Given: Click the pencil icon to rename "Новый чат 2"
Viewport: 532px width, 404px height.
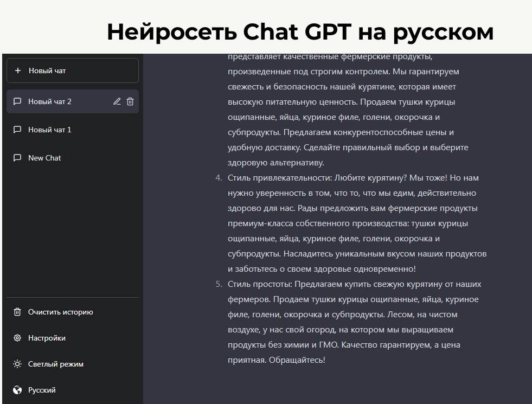Looking at the screenshot, I should pos(117,101).
